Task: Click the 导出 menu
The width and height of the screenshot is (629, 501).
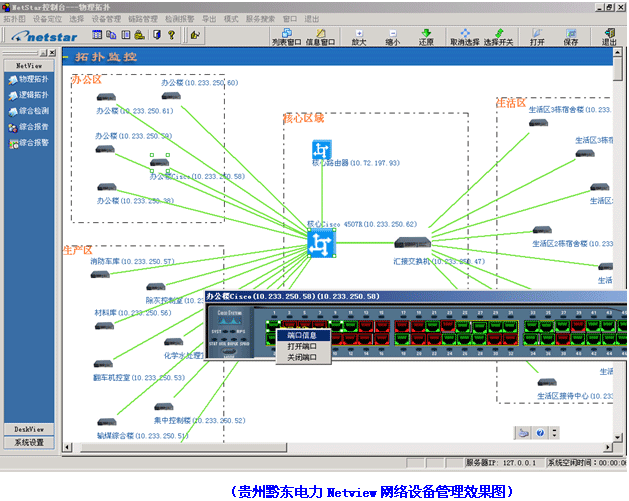Action: pos(209,19)
